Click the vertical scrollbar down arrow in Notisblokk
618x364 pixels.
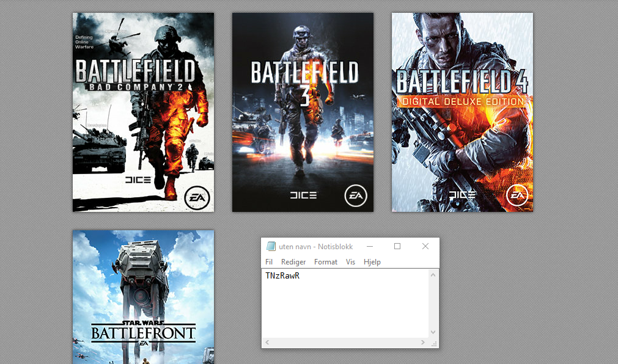click(433, 332)
